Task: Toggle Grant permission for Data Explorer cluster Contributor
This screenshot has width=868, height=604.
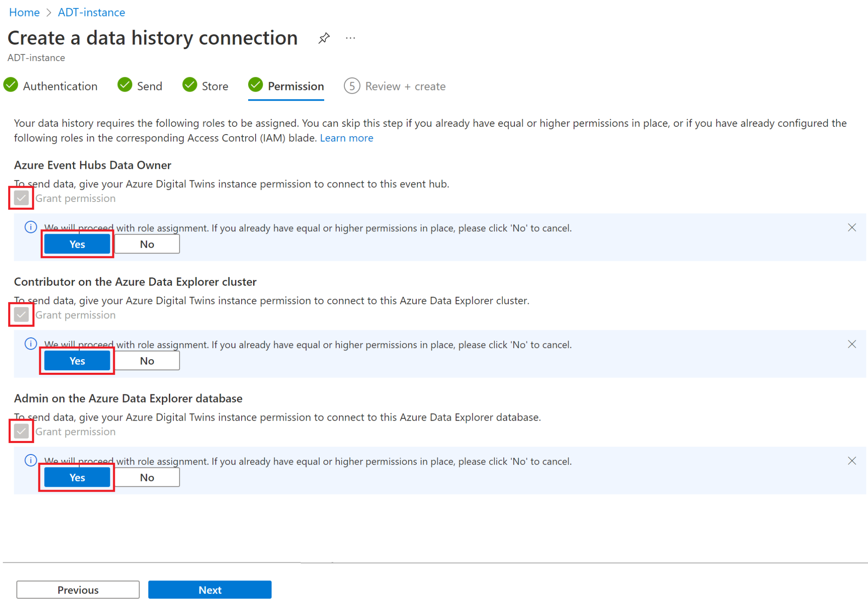Action: (21, 315)
